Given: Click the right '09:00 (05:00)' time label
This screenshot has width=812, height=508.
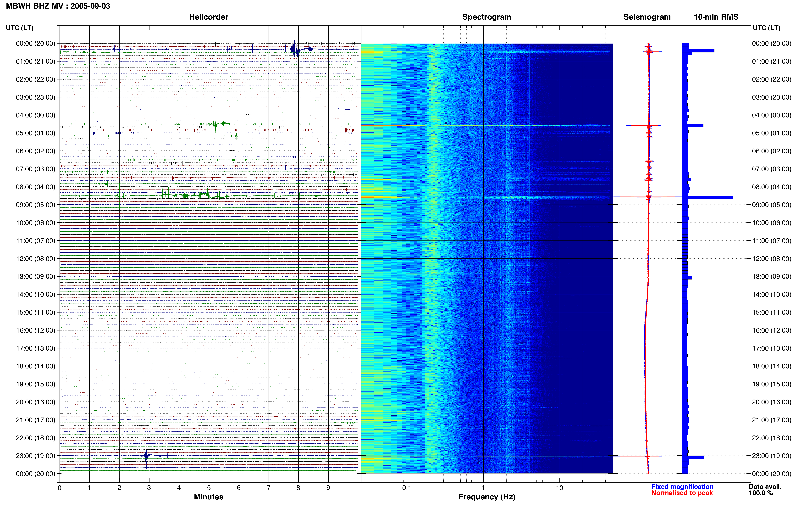Looking at the screenshot, I should pyautogui.click(x=772, y=205).
